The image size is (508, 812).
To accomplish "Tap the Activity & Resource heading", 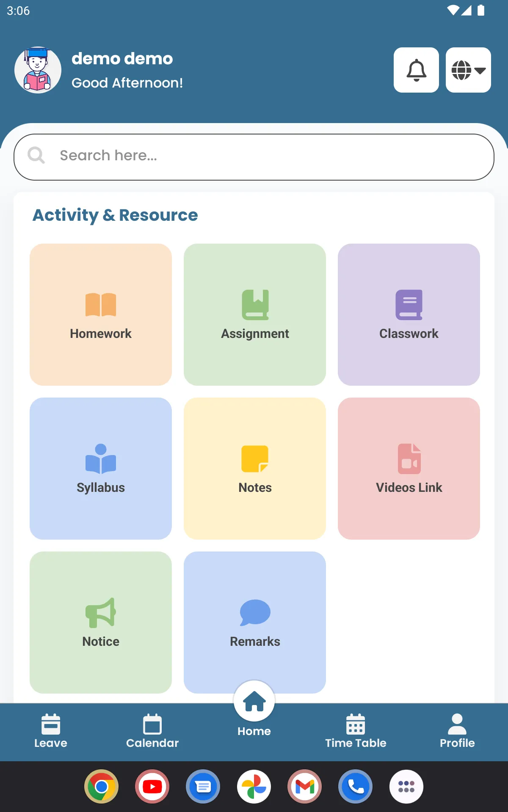I will (x=115, y=215).
